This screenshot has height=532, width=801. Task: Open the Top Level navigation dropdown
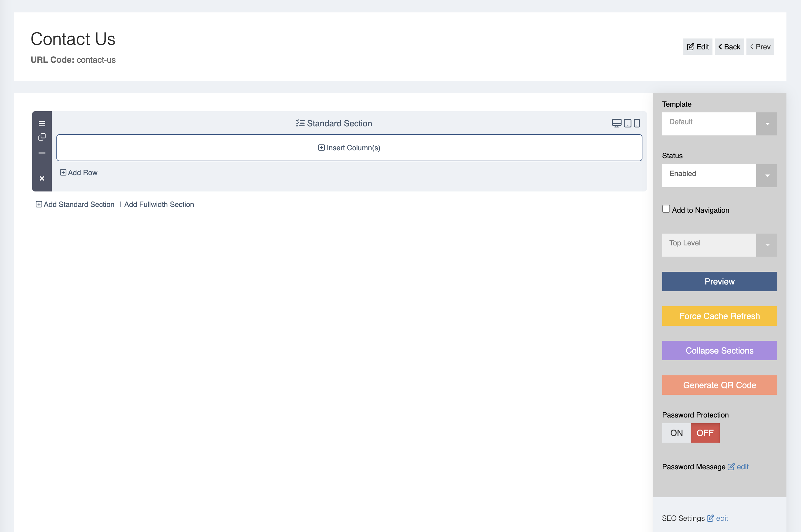point(719,245)
